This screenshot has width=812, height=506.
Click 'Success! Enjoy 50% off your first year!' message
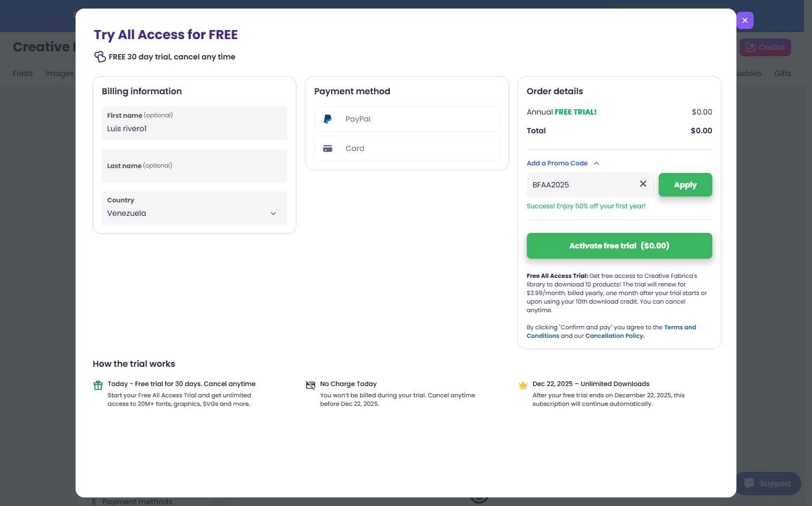coord(586,206)
